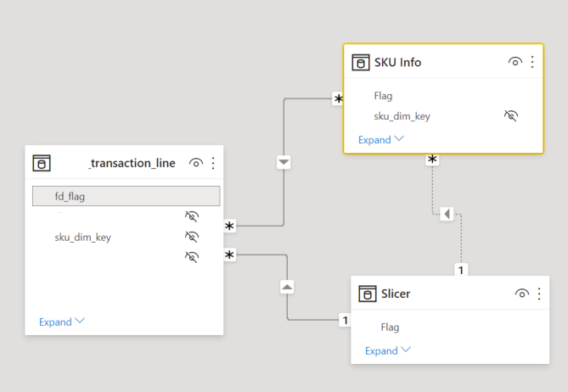Click the left filter-direction arrow on dotted relationship
This screenshot has width=568, height=392.
(447, 214)
